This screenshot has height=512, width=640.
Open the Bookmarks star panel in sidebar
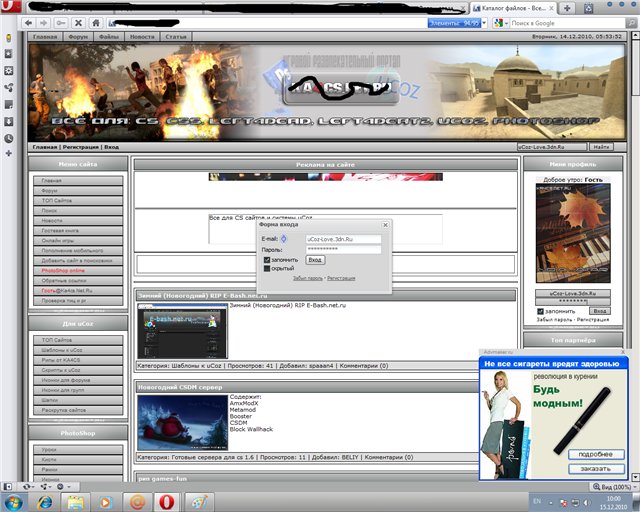click(x=8, y=54)
